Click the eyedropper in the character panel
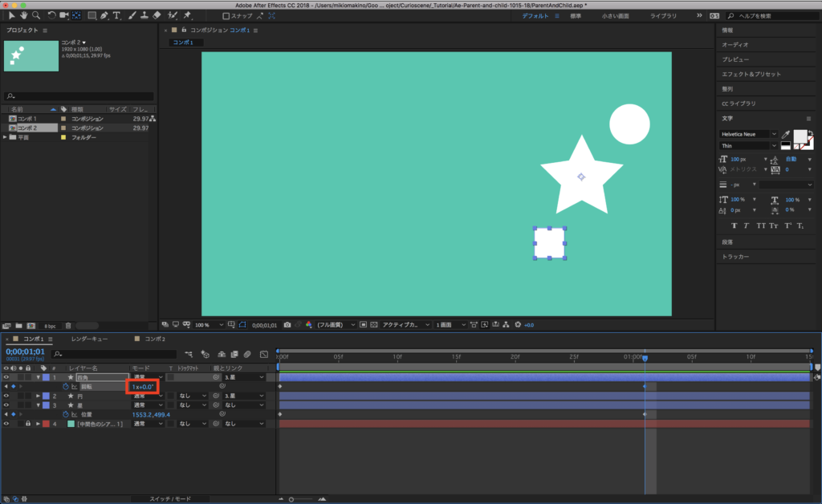The image size is (822, 504). (x=787, y=134)
